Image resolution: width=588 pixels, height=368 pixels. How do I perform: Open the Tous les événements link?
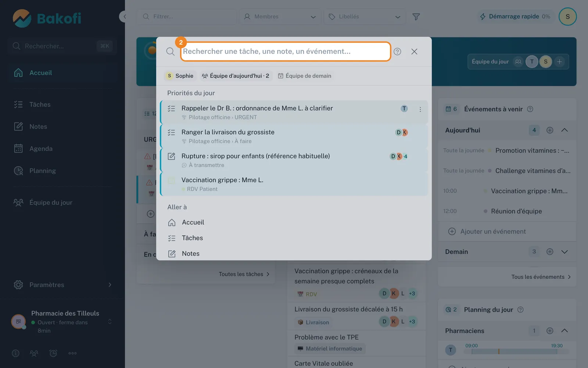[x=541, y=277]
